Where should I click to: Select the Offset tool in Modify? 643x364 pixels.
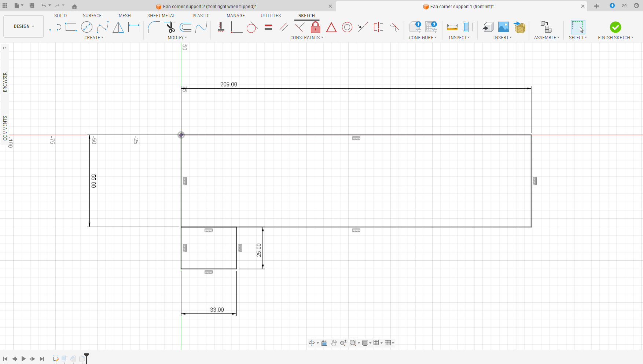pyautogui.click(x=185, y=27)
